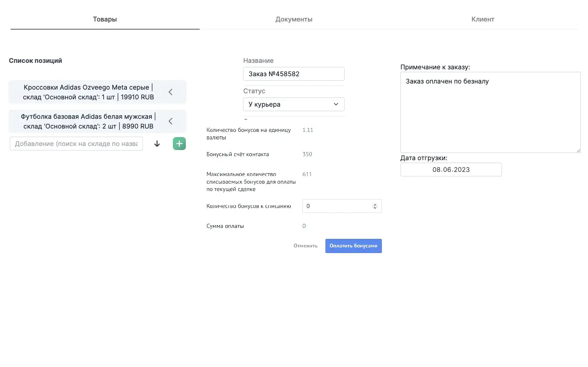Viewport: 588px width, 367px height.
Task: Click the Оплатить бонусами button
Action: (x=353, y=246)
